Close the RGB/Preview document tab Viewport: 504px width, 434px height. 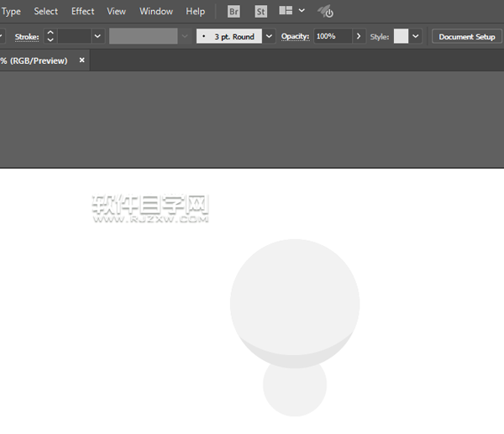[x=81, y=60]
